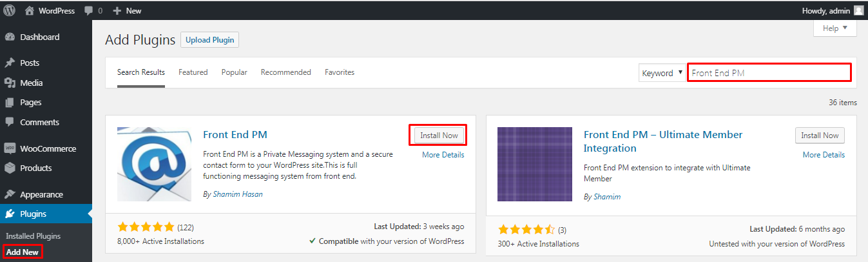Switch to the Featured tab
868x262 pixels.
click(193, 72)
